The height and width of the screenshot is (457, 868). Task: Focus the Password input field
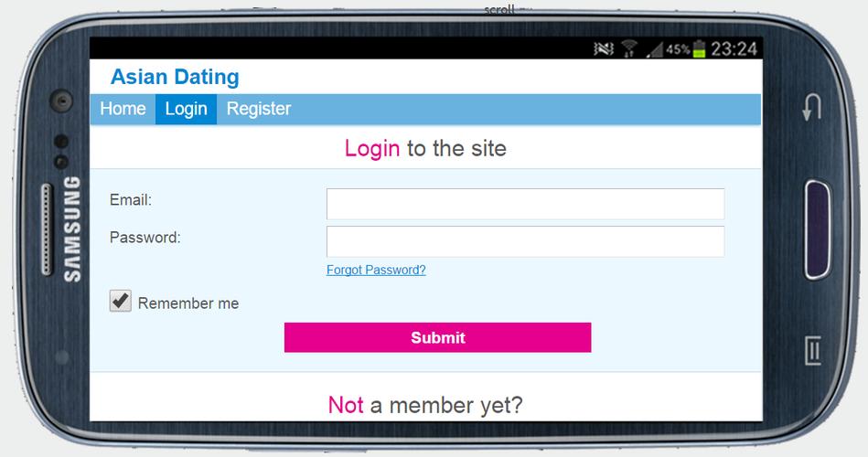525,241
